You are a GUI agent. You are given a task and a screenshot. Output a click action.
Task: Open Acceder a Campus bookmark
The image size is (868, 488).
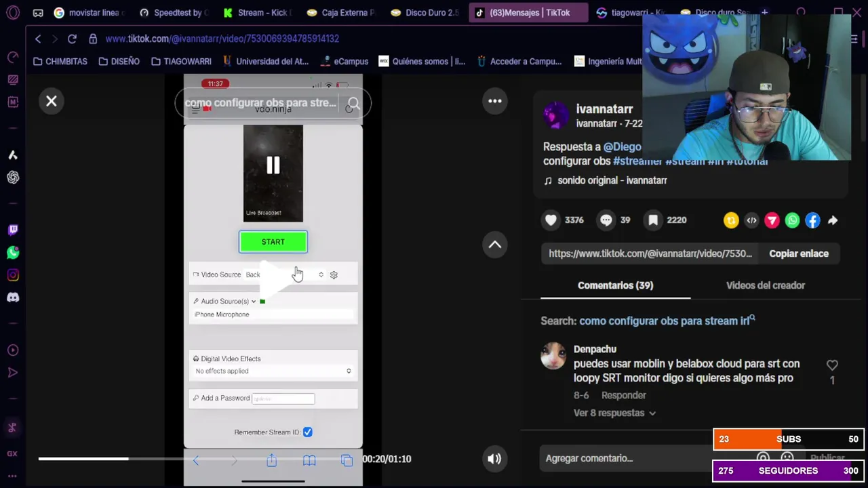tap(519, 61)
